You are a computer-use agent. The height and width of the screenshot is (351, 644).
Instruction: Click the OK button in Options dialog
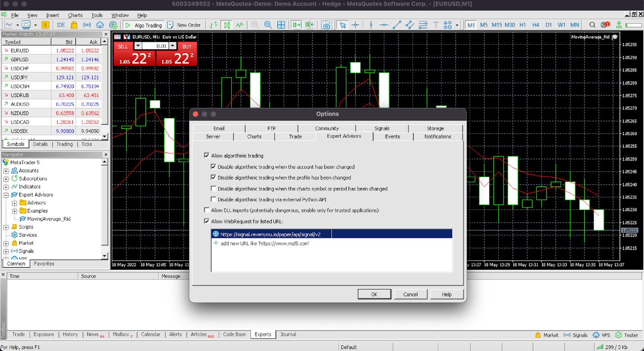(374, 294)
